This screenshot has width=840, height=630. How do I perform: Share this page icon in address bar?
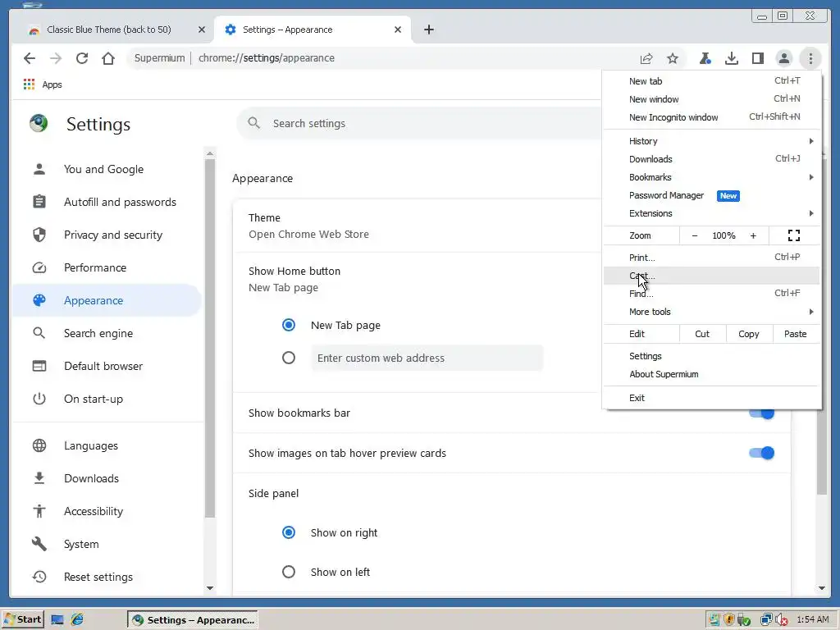(x=646, y=58)
